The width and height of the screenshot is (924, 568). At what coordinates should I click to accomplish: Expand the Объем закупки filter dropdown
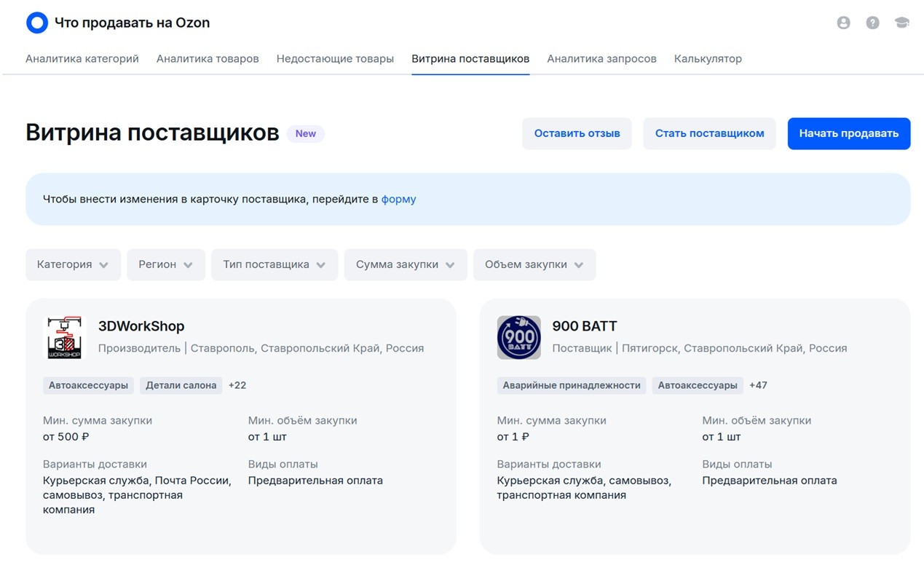point(534,264)
